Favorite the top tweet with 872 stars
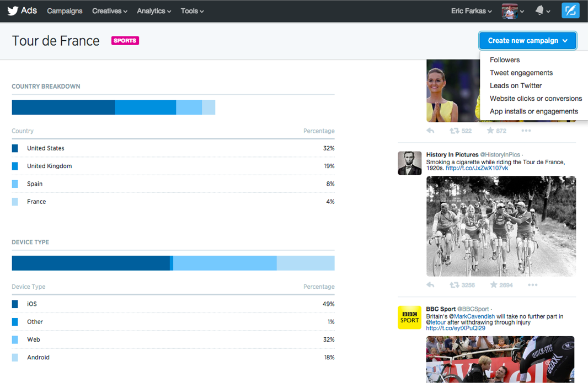Image resolution: width=588 pixels, height=383 pixels. pyautogui.click(x=490, y=131)
